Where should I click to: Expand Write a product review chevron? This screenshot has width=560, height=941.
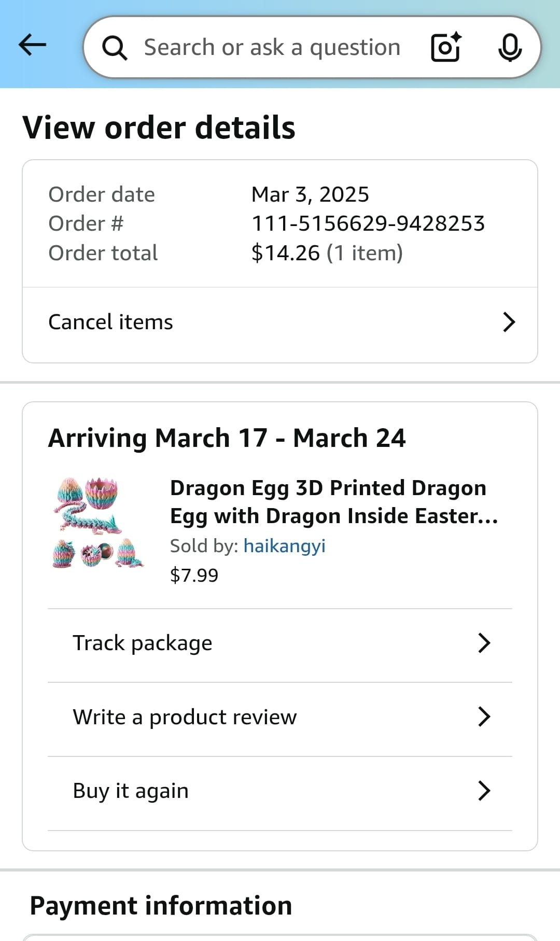(484, 717)
